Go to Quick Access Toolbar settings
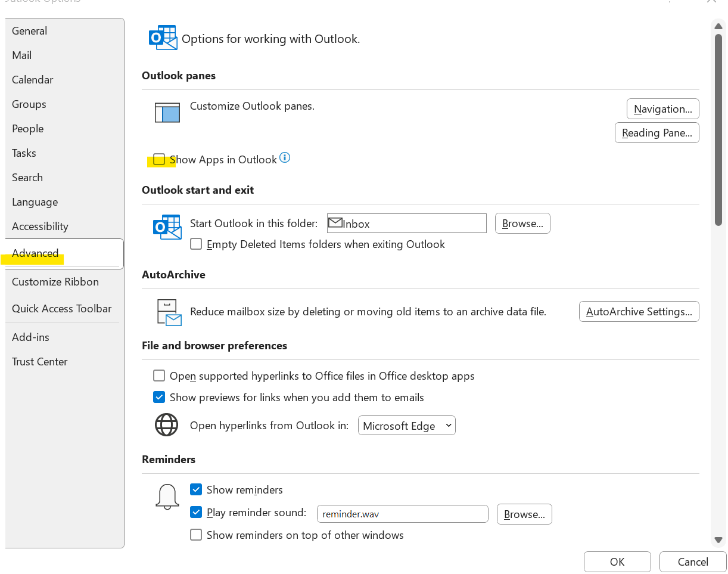 [64, 308]
